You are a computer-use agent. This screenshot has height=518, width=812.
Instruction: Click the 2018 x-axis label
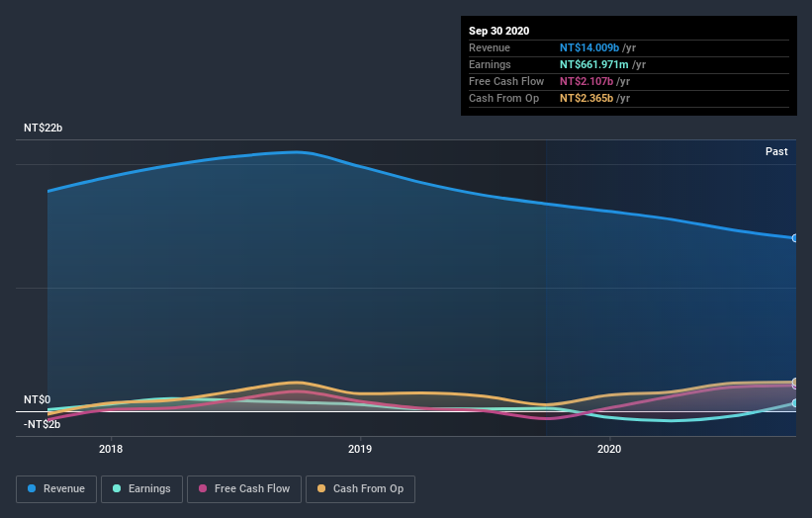click(111, 449)
